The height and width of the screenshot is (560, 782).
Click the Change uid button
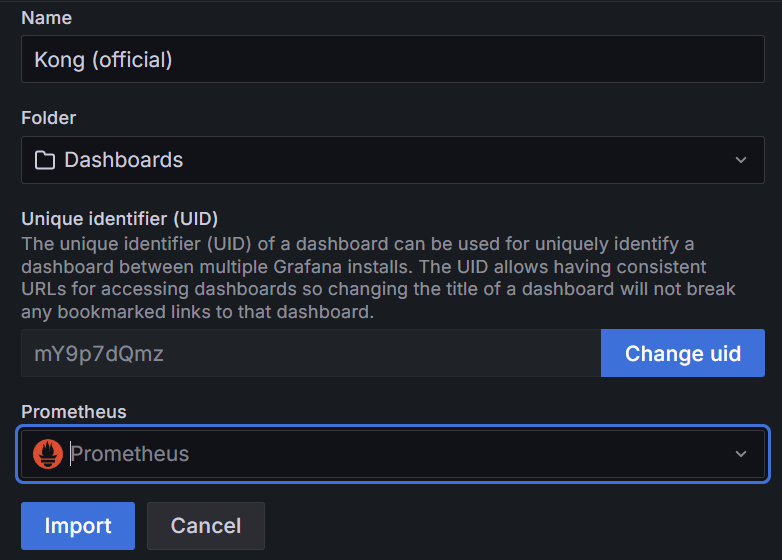pyautogui.click(x=683, y=354)
